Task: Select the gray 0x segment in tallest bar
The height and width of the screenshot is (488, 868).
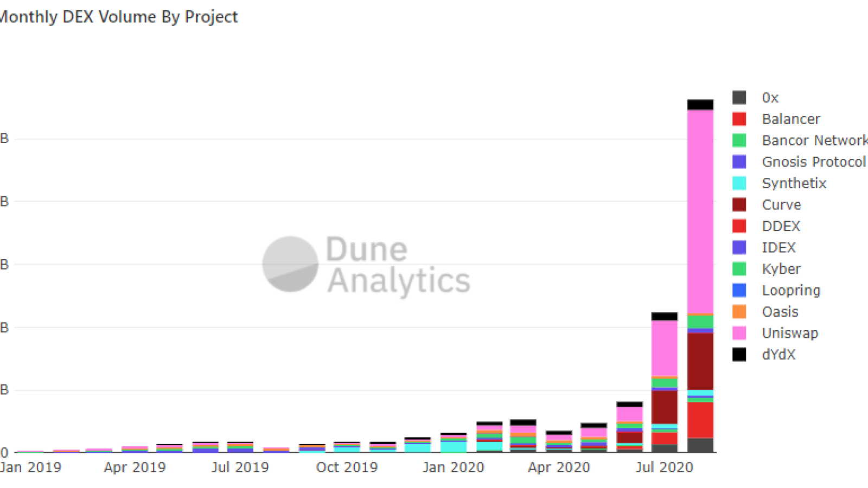Action: coord(700,445)
